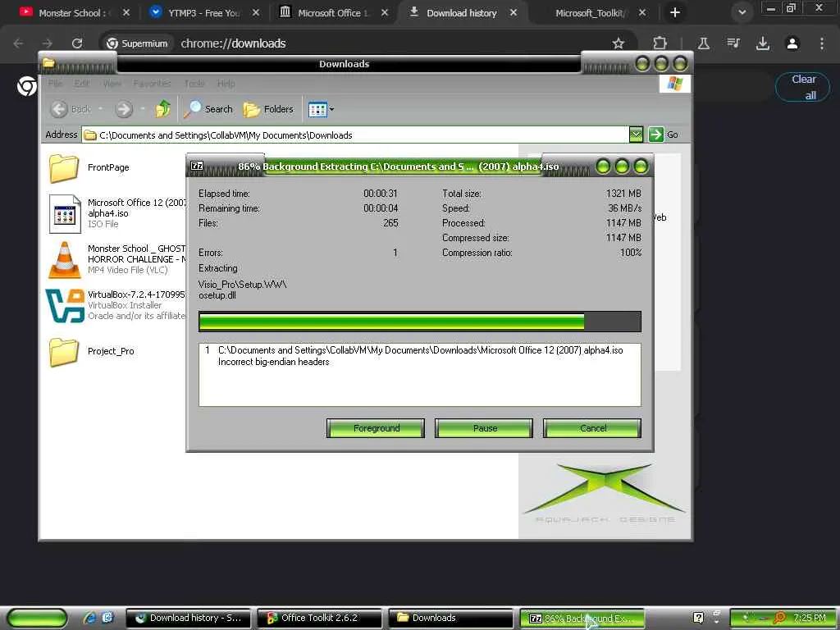Open the FrontPage folder
Viewport: 840px width, 630px height.
(x=64, y=167)
